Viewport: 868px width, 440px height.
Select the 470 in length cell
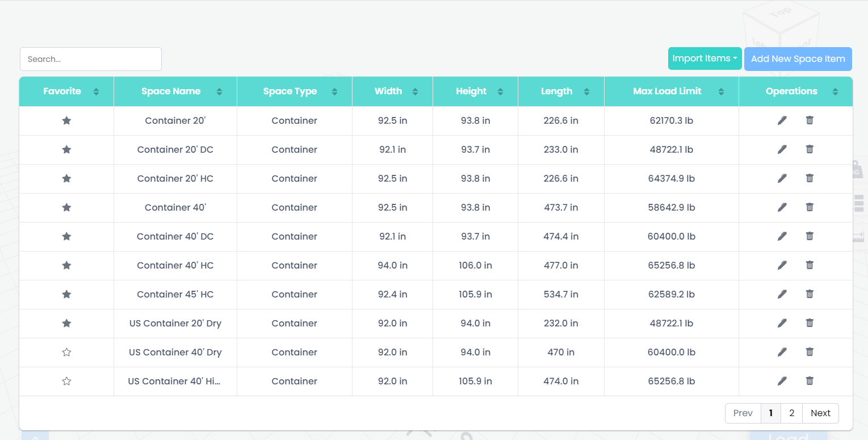click(x=561, y=352)
